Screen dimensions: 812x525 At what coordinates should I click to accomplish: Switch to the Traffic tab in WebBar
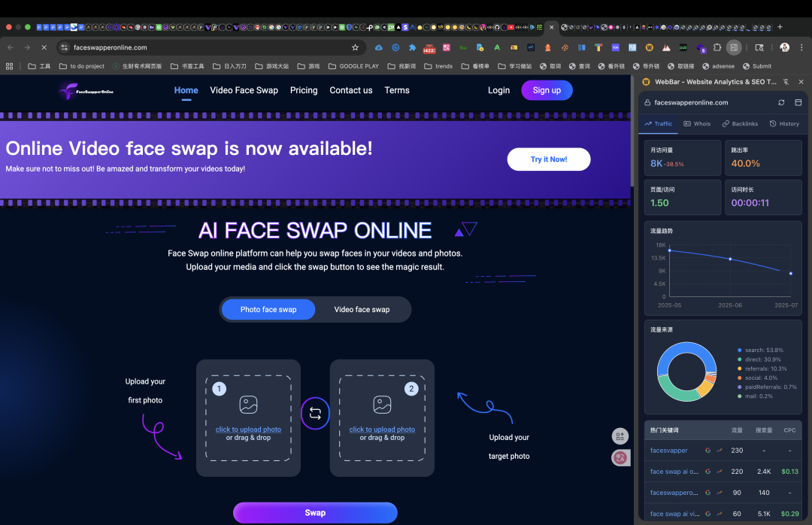click(x=658, y=124)
